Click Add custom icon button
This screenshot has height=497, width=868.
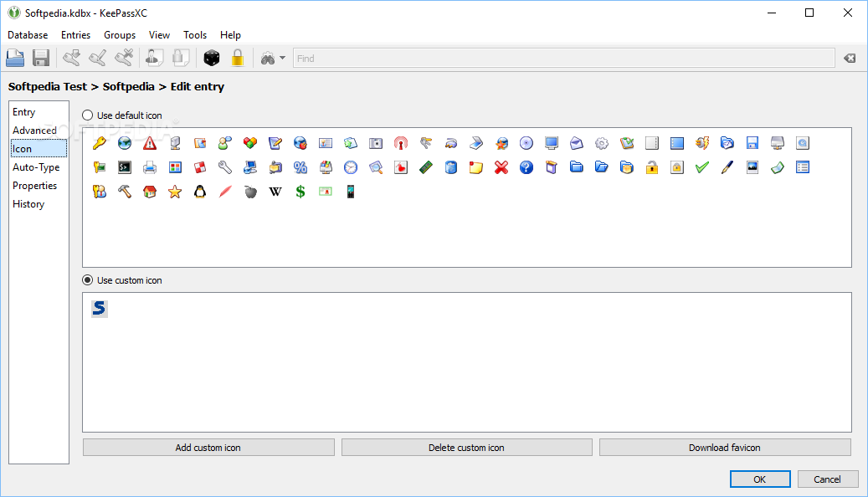pyautogui.click(x=208, y=447)
